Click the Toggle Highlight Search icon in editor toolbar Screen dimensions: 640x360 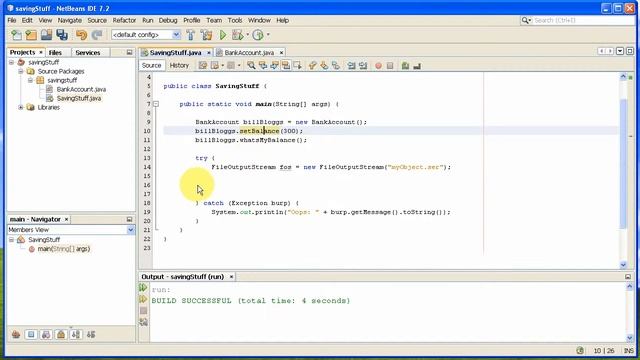(286, 65)
